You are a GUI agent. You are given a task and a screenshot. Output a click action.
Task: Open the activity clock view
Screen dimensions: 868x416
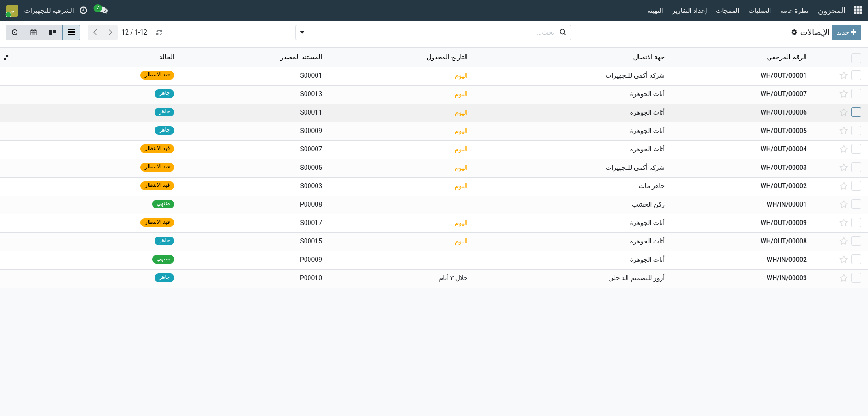point(15,32)
